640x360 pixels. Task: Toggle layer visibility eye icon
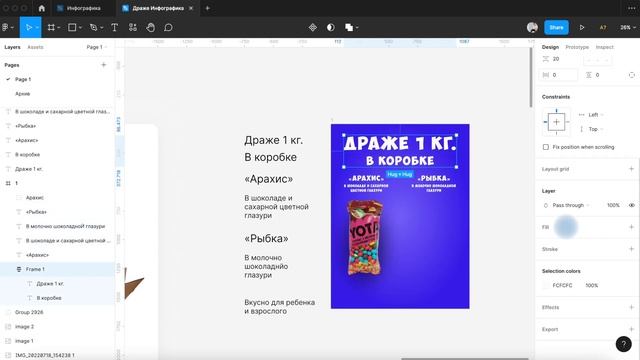[631, 205]
